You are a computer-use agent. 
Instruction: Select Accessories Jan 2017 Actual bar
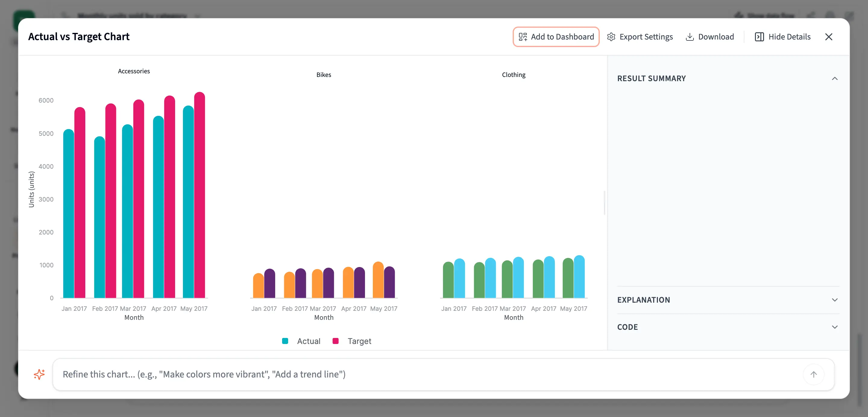68,214
